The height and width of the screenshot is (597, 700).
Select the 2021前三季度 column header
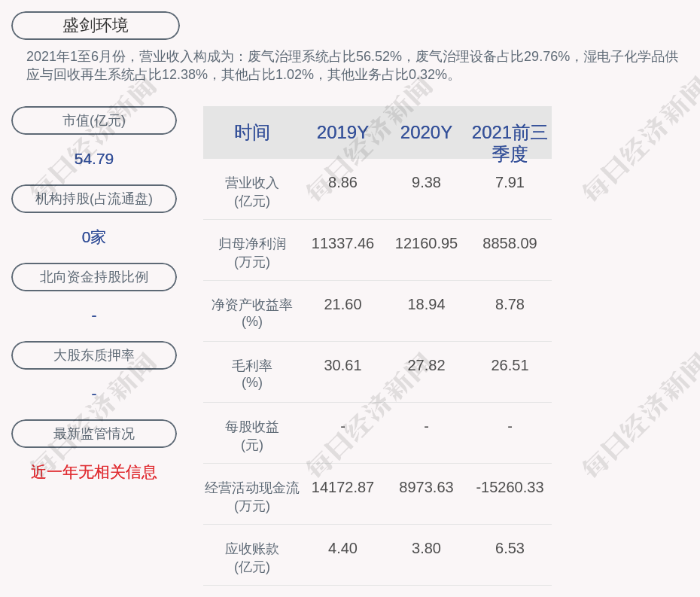coord(510,143)
